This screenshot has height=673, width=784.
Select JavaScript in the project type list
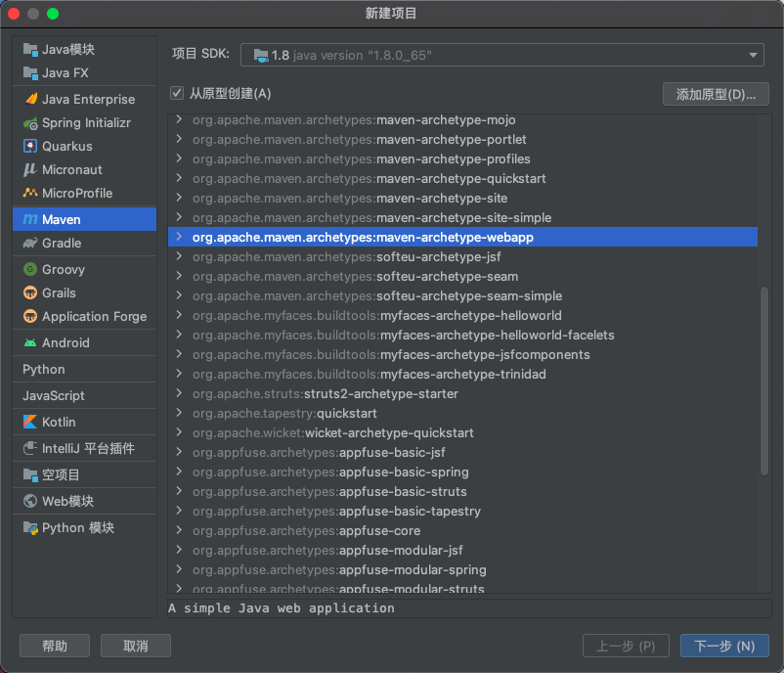pos(84,396)
